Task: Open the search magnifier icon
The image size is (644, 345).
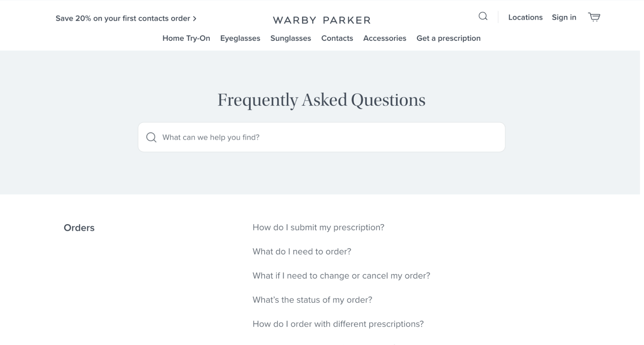Action: pos(483,16)
